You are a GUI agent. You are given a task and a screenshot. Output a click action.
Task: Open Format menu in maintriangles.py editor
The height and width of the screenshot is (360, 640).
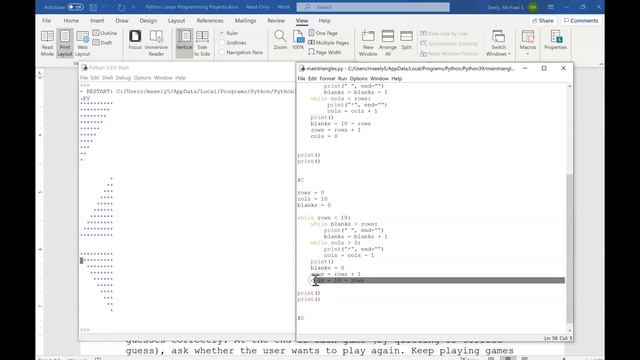327,78
